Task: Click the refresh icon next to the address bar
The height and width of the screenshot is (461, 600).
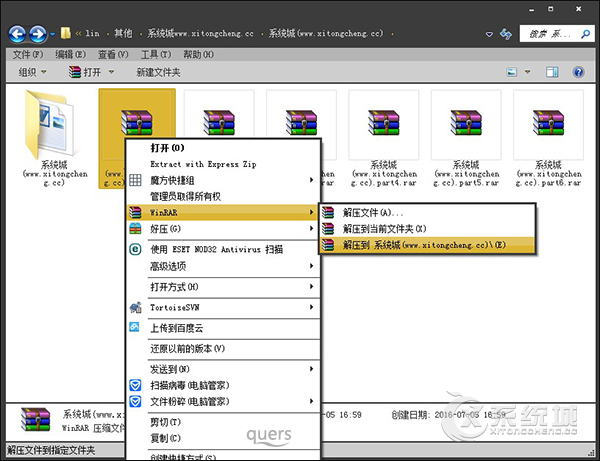Action: (x=506, y=34)
